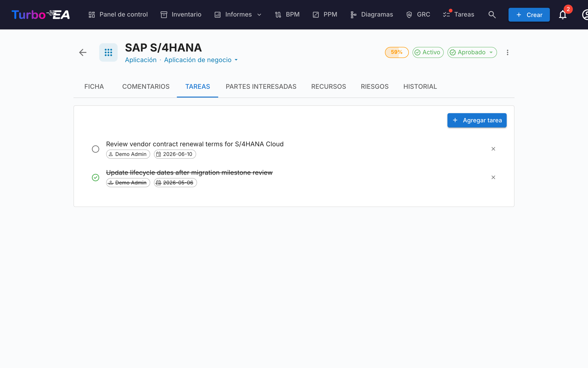Click the Aplicación type link
This screenshot has width=588, height=368.
(141, 60)
